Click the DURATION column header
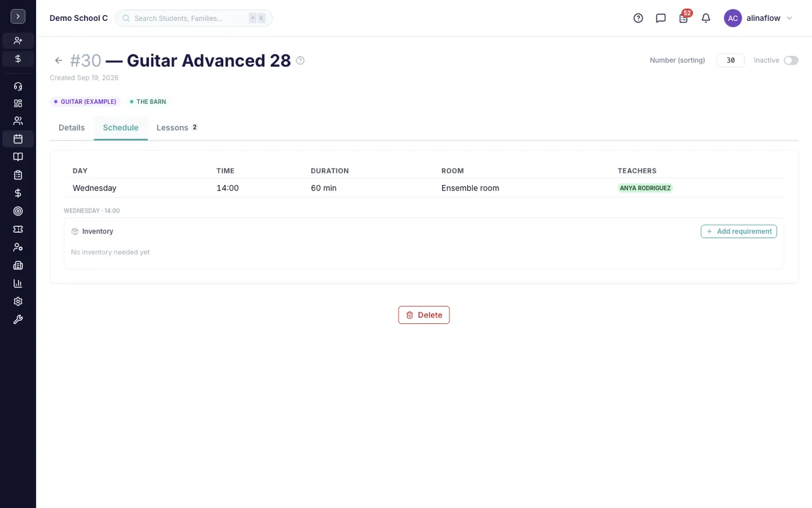This screenshot has height=508, width=812. (x=329, y=171)
